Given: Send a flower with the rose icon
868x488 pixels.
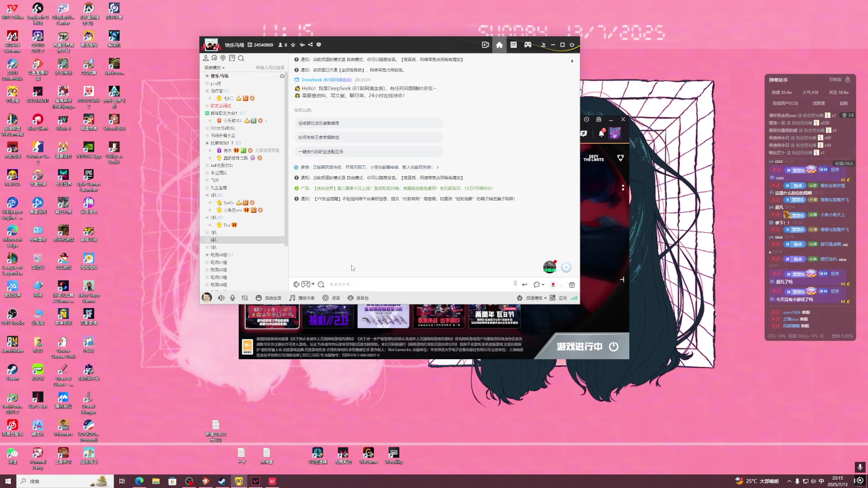Looking at the screenshot, I should pos(553,285).
